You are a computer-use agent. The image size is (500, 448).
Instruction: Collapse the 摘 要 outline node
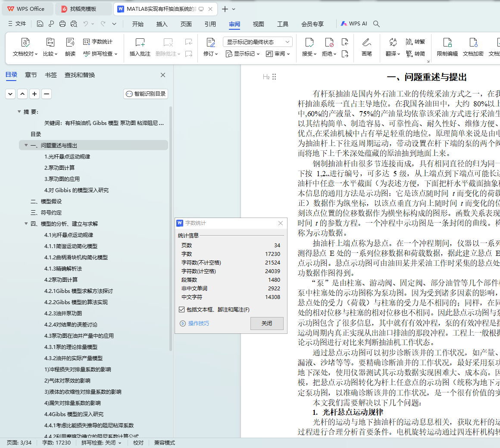pos(19,112)
